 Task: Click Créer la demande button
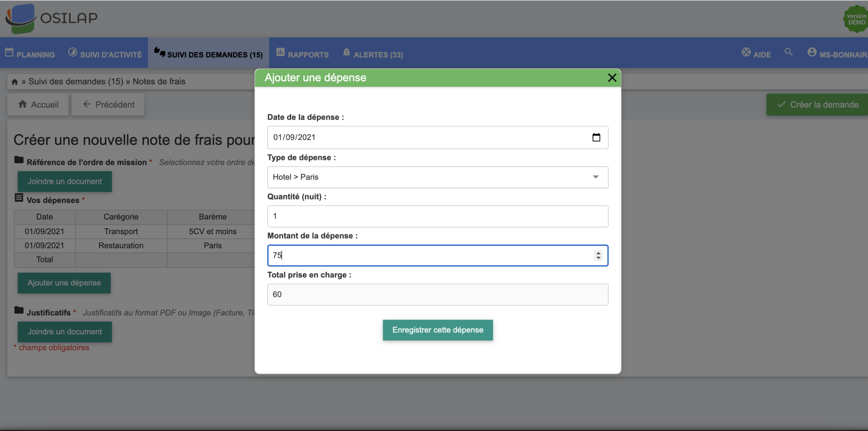click(x=817, y=105)
